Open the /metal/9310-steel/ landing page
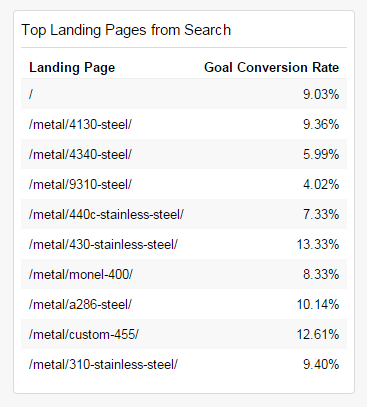Screen dimensions: 367x407 (x=80, y=184)
